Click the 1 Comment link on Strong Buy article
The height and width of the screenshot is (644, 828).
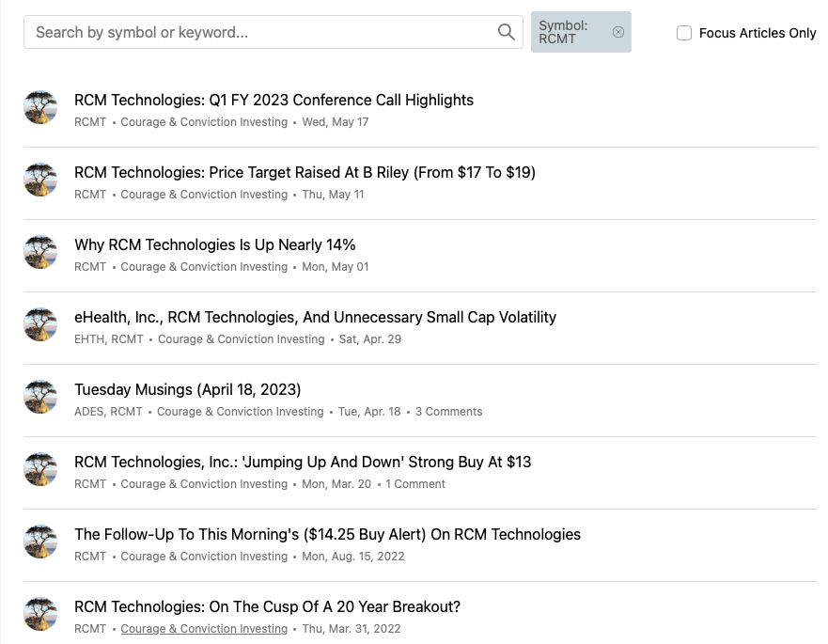(414, 484)
